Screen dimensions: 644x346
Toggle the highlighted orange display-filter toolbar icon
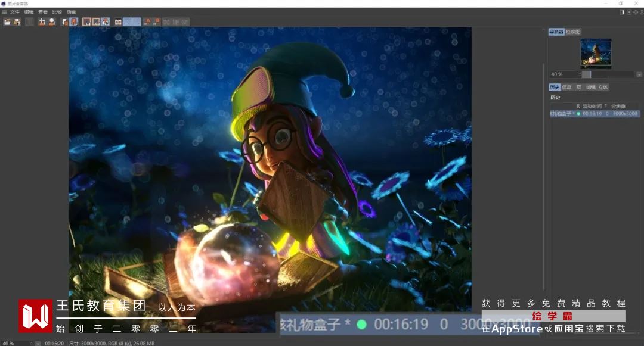74,22
